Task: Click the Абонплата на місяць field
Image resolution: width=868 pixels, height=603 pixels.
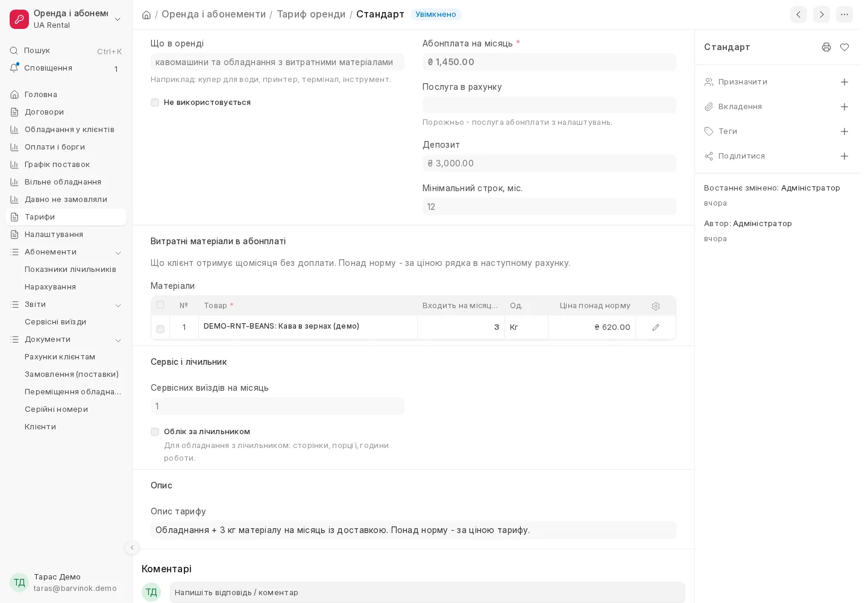Action: click(549, 62)
